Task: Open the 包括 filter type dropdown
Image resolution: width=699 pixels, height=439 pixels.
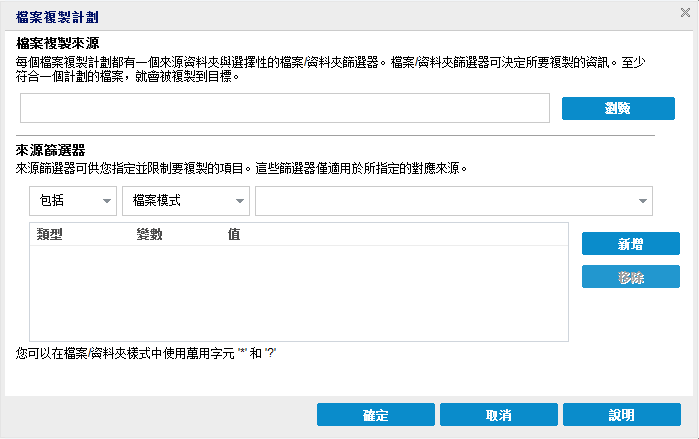Action: tap(73, 201)
